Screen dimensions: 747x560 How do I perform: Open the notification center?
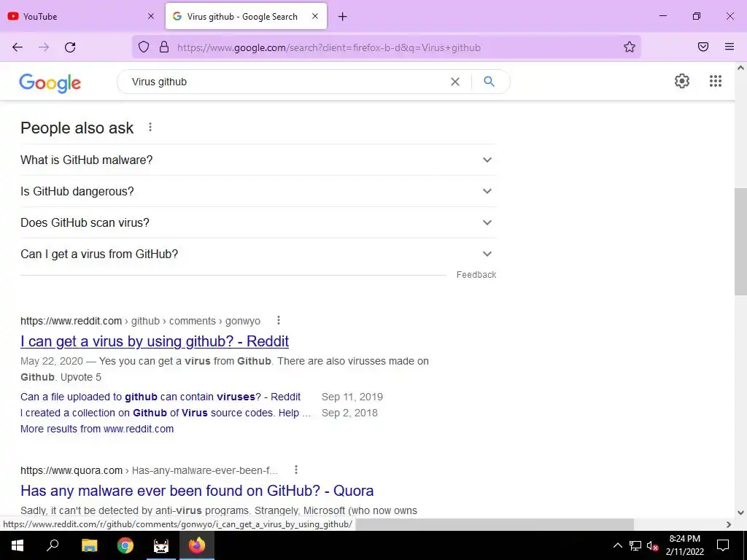tap(723, 545)
